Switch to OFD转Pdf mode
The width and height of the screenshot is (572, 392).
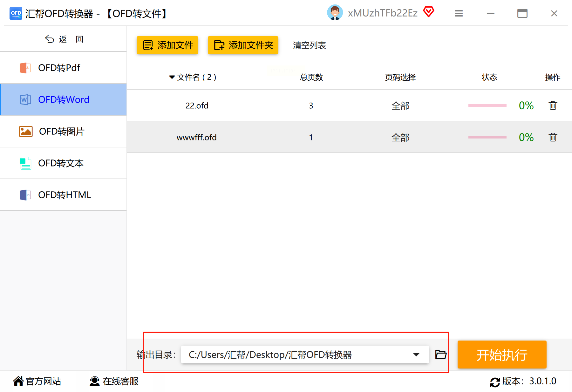tap(64, 68)
